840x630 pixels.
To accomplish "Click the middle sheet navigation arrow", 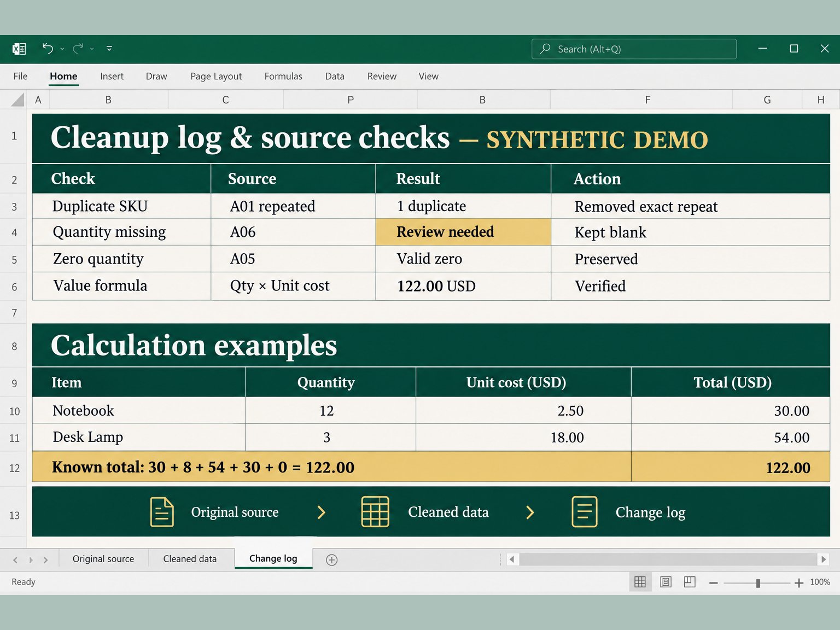I will click(31, 559).
